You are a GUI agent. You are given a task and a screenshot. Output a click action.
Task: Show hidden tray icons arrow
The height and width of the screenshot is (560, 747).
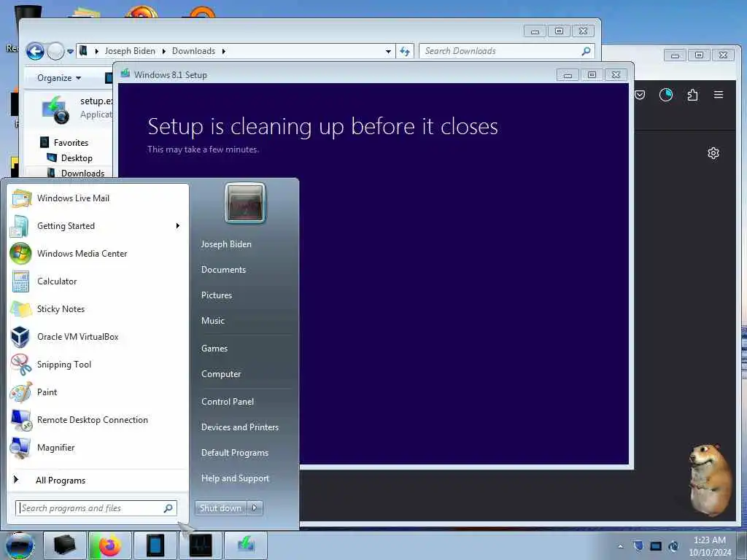click(x=620, y=546)
